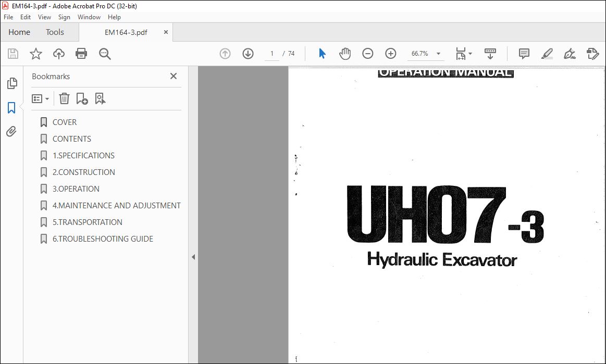Screen dimensions: 606x364
Task: Select the highlight text pen tool
Action: click(547, 54)
